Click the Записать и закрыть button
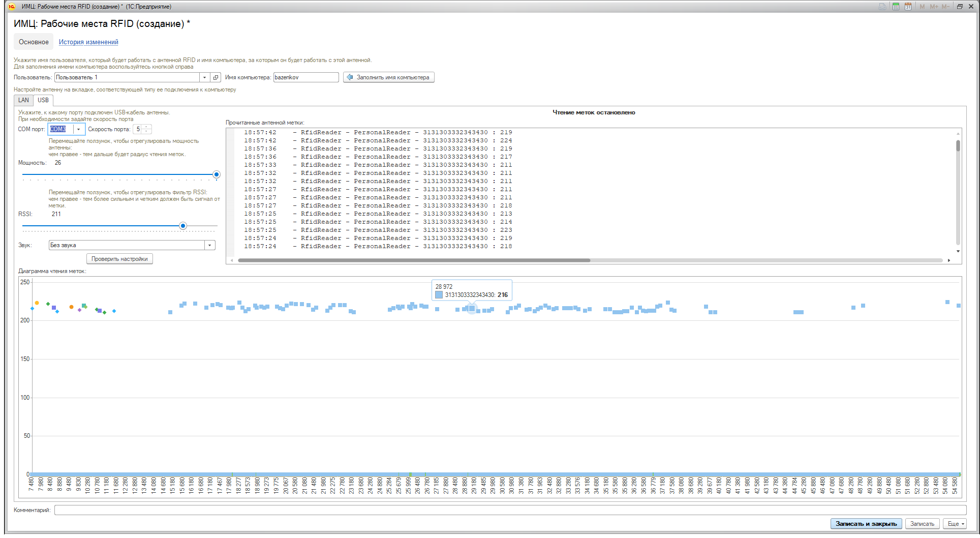Image resolution: width=980 pixels, height=538 pixels. (x=866, y=524)
